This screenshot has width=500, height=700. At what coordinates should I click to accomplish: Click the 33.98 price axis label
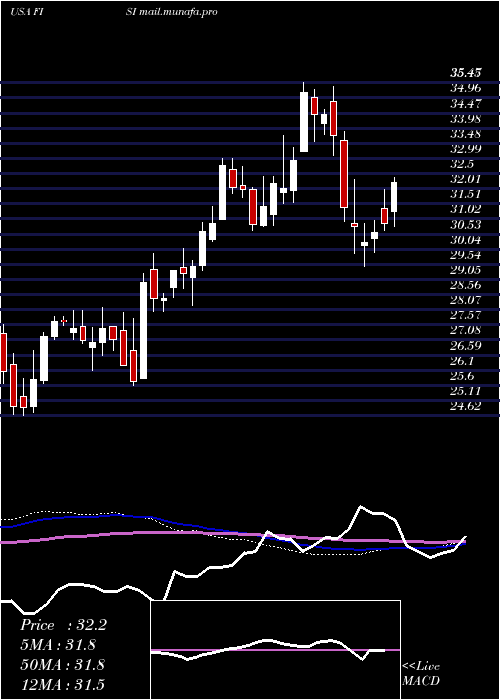[466, 119]
